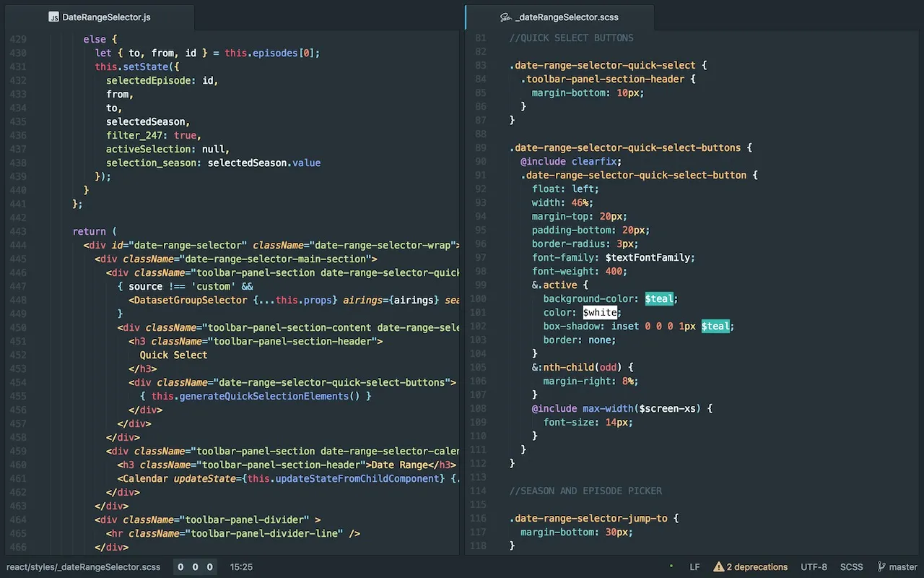The height and width of the screenshot is (578, 924).
Task: Click the JS file icon on the DateRangeSelector.js tab
Action: click(x=53, y=17)
